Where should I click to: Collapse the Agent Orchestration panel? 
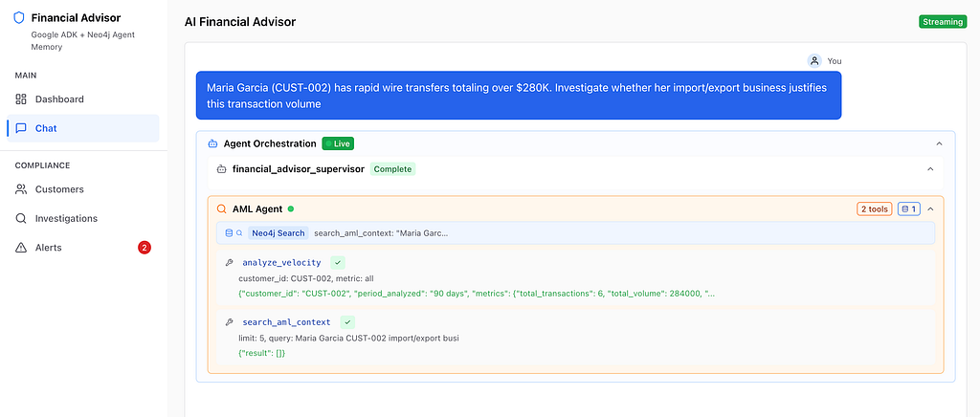point(939,143)
